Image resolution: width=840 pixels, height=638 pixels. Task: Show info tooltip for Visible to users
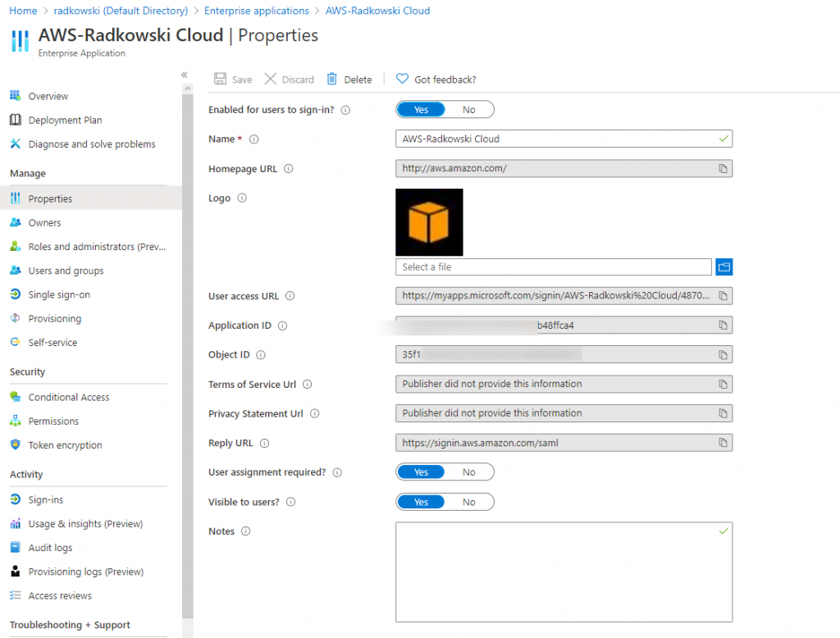click(x=290, y=502)
